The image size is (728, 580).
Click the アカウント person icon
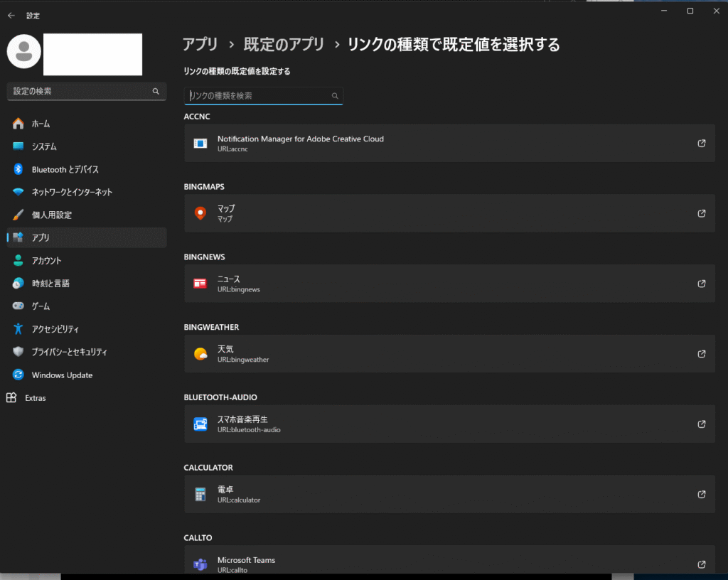pos(18,260)
